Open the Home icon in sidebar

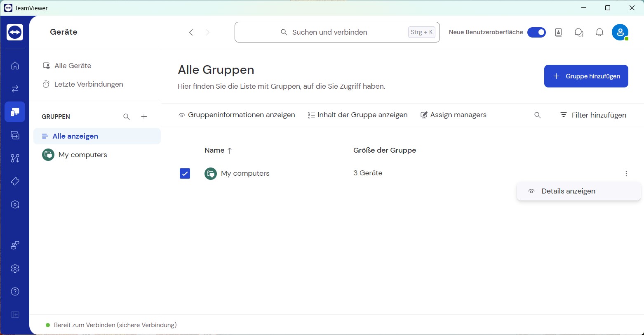click(x=15, y=66)
